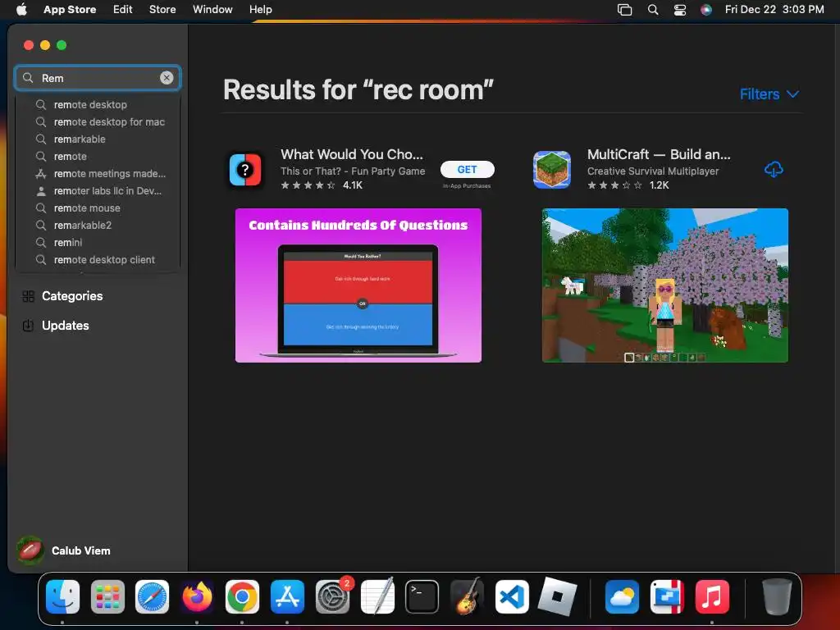The width and height of the screenshot is (840, 630).
Task: Click the date and time display
Action: click(x=774, y=9)
